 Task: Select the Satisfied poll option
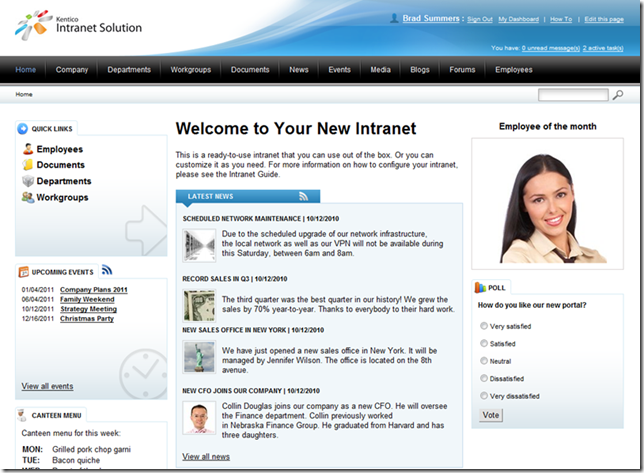[x=484, y=343]
